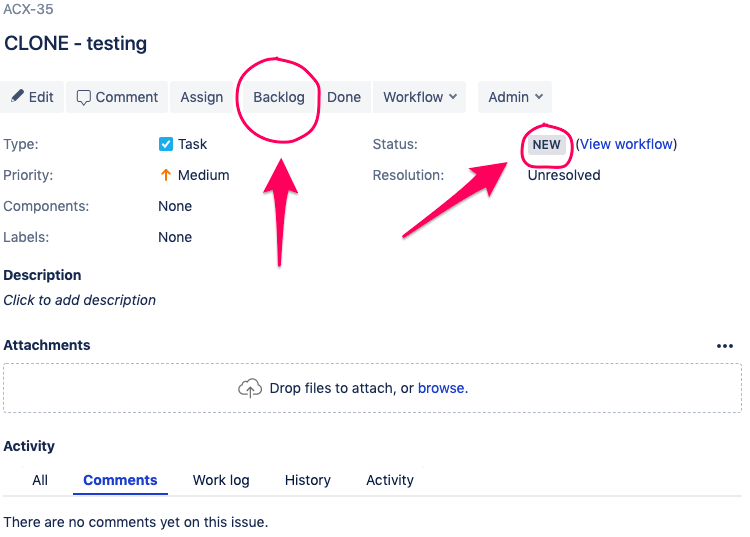Image resolution: width=750 pixels, height=537 pixels.
Task: Open the History tab
Action: coord(308,480)
